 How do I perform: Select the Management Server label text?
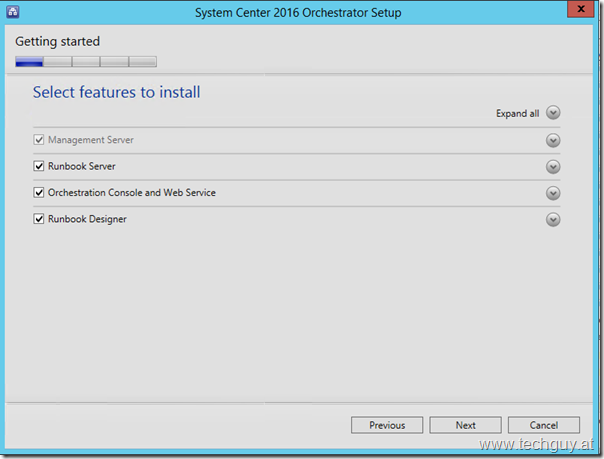pos(91,140)
